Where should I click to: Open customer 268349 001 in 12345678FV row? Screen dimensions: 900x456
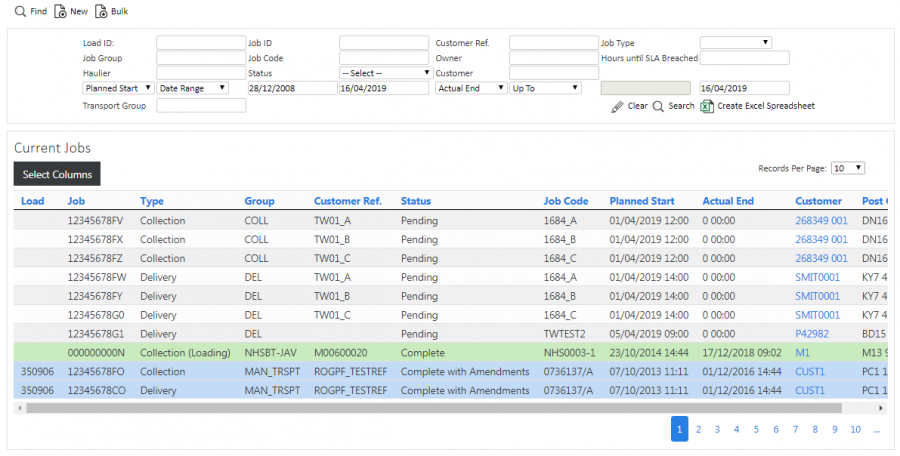click(x=821, y=221)
